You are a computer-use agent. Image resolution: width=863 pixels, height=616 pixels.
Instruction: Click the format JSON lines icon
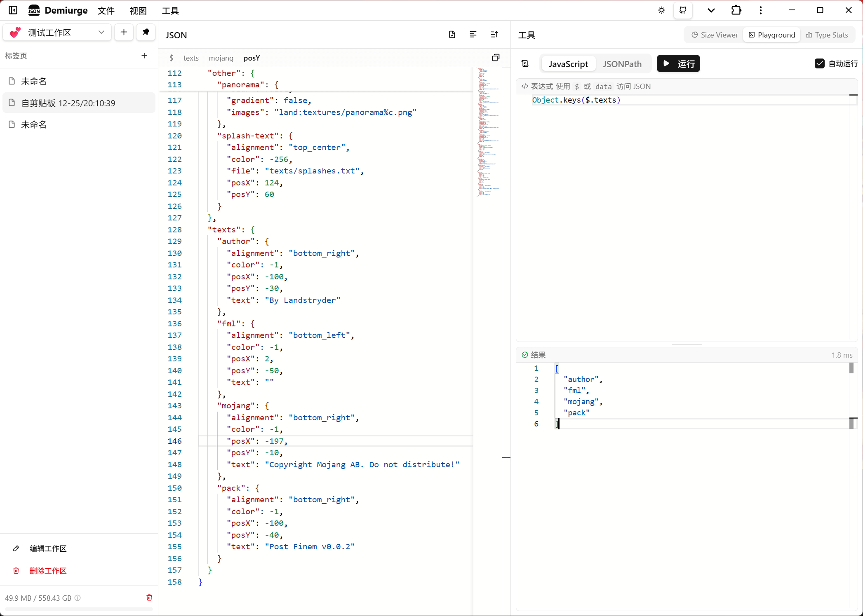pyautogui.click(x=473, y=35)
